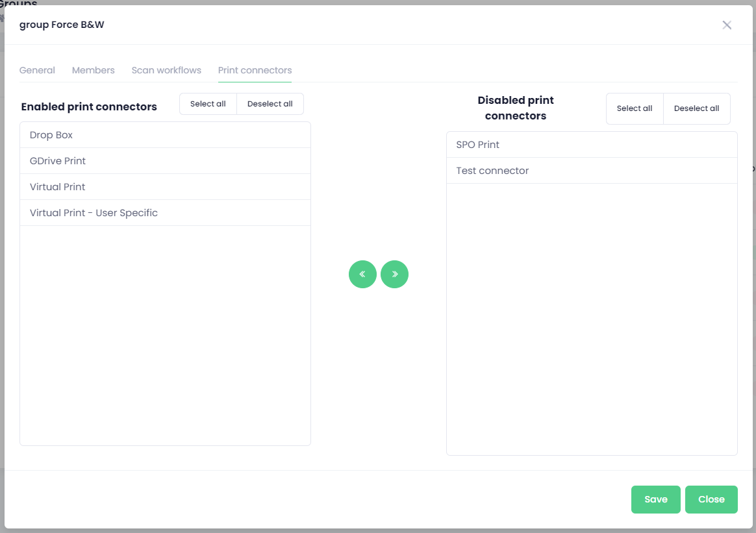Screen dimensions: 756x533
Task: Click the move-left double chevron button
Action: (362, 274)
